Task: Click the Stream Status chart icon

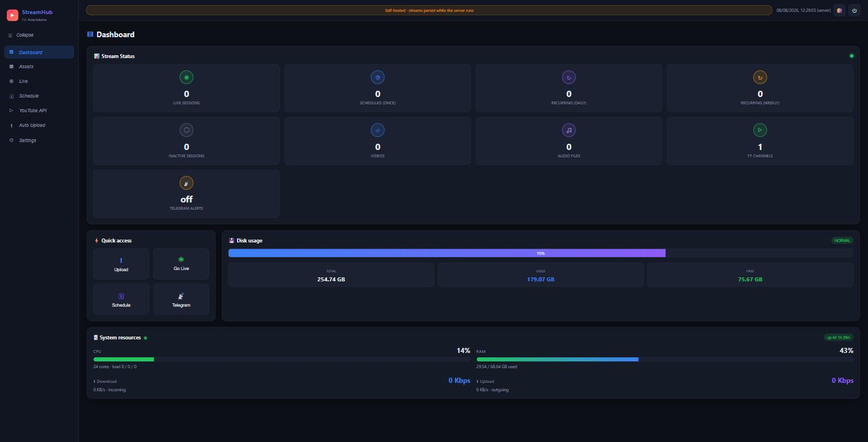Action: 97,56
